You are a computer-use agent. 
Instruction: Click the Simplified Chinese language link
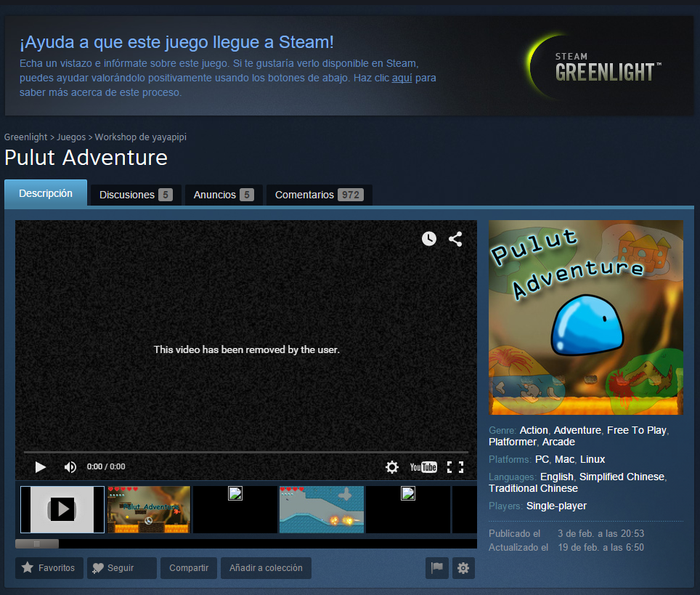(622, 477)
